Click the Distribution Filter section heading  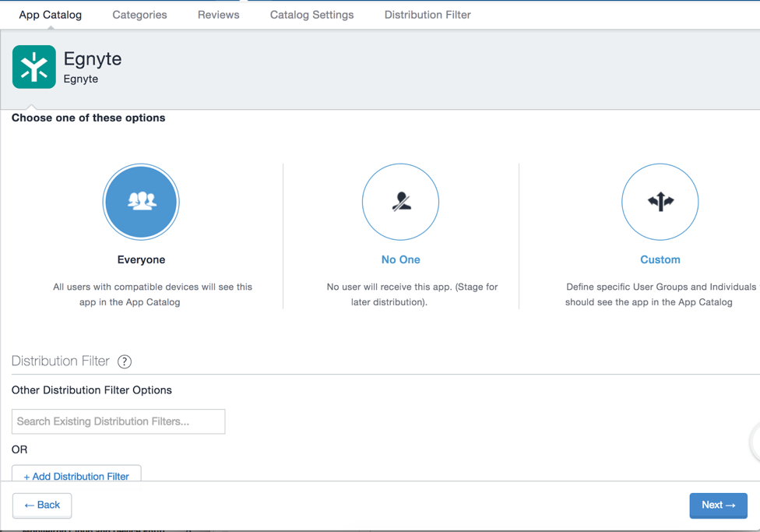click(x=61, y=361)
